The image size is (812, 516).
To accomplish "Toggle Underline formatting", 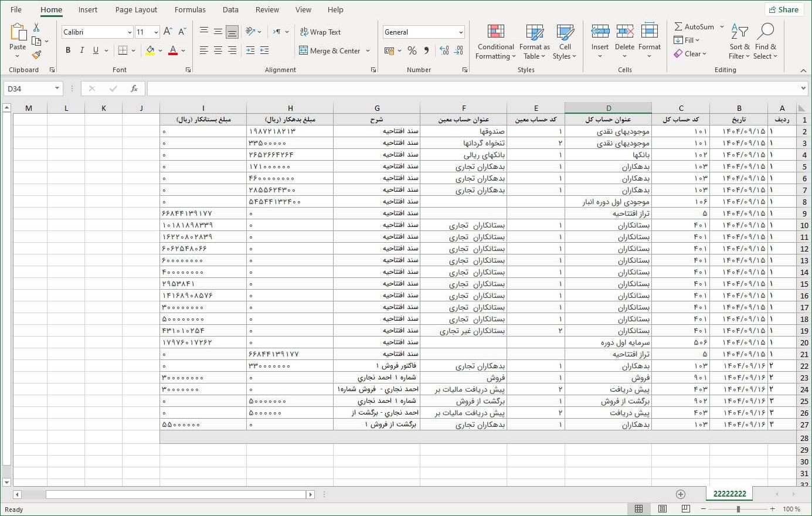I will (96, 50).
